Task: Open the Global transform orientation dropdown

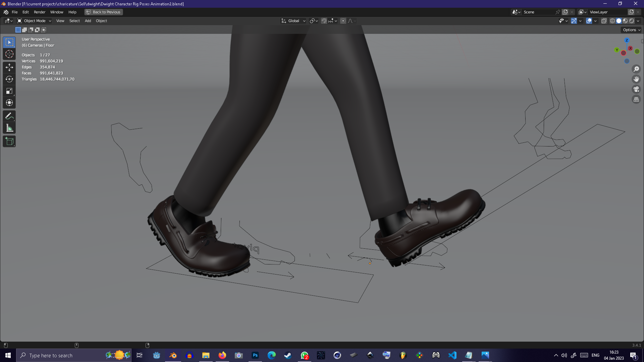Action: (x=293, y=21)
